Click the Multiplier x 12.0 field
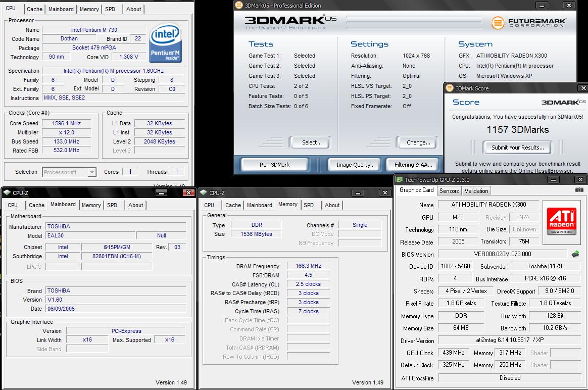Screen dimensions: 588x390 (66, 132)
